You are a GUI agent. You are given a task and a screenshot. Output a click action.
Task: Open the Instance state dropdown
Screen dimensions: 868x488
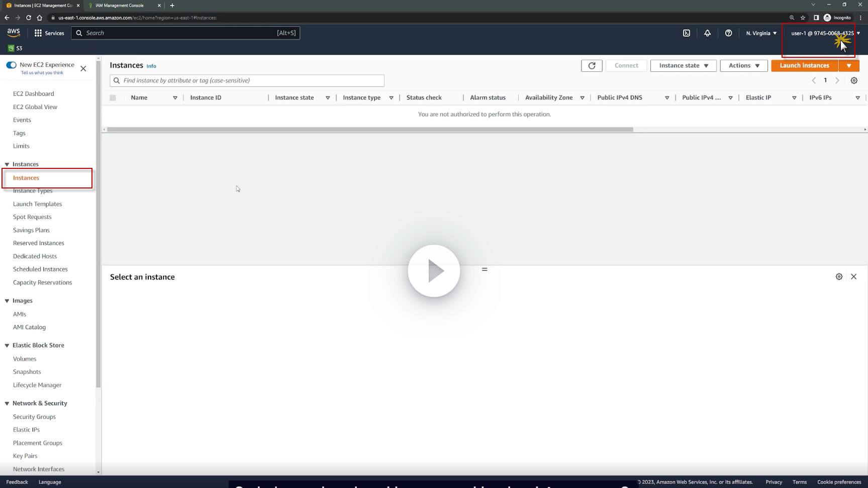(684, 66)
